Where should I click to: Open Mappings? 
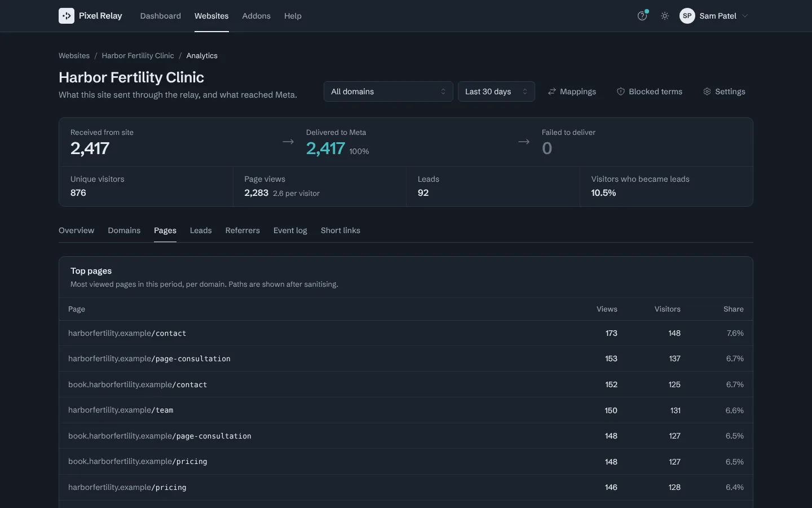click(572, 91)
